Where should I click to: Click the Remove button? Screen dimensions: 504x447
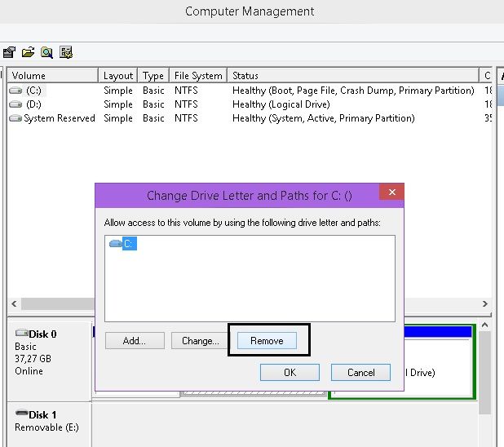pyautogui.click(x=267, y=341)
